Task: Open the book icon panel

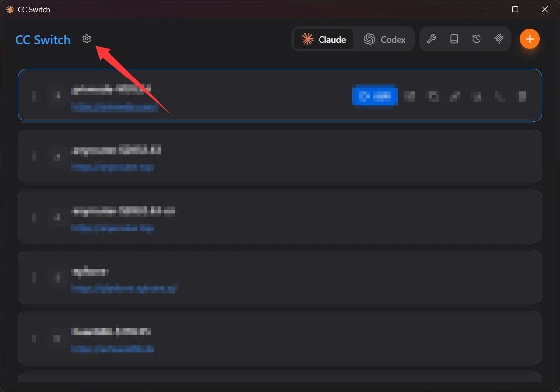Action: (x=454, y=39)
